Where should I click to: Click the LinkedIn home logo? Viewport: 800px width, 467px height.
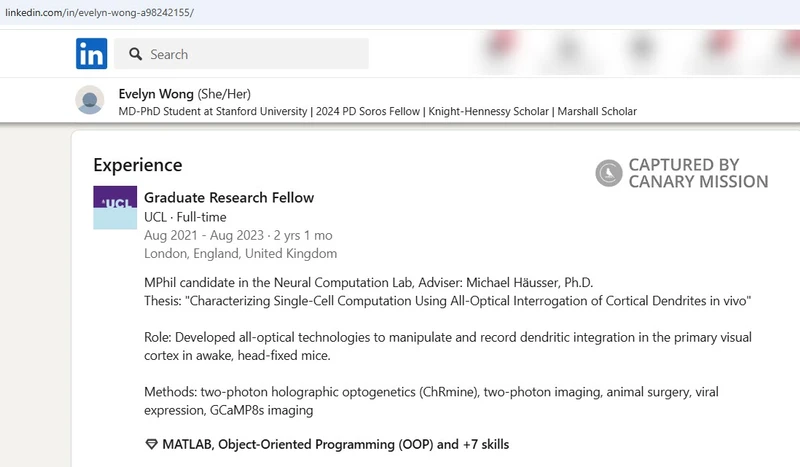point(91,54)
